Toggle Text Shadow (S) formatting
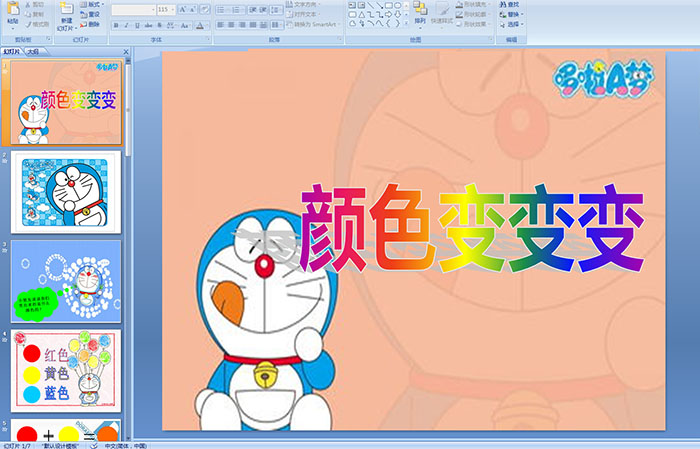700x449 pixels. coord(160,25)
